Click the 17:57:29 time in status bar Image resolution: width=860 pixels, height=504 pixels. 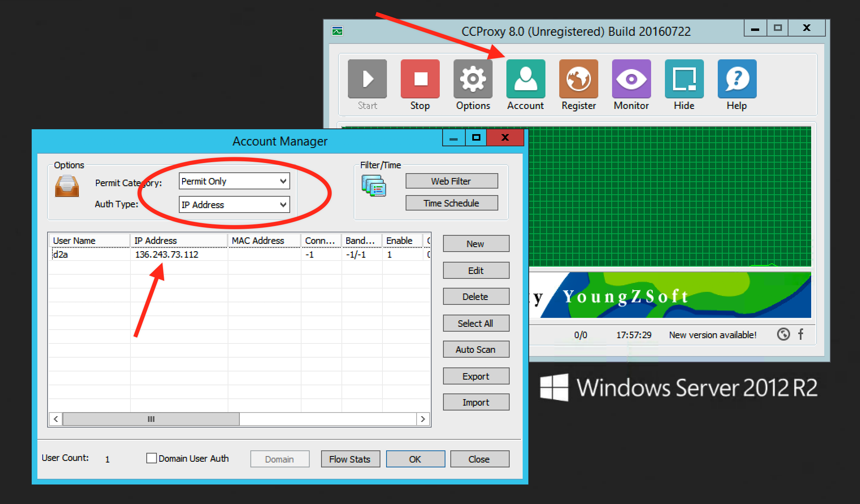pos(634,335)
